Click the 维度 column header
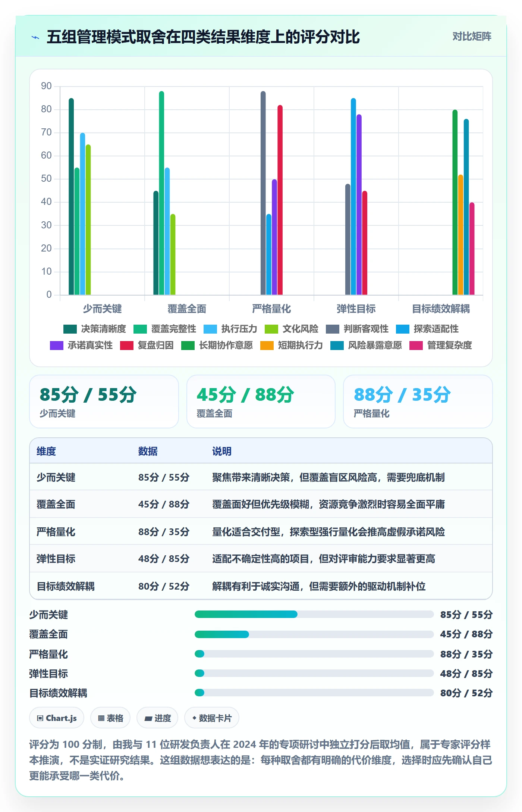The width and height of the screenshot is (522, 812). coord(46,451)
